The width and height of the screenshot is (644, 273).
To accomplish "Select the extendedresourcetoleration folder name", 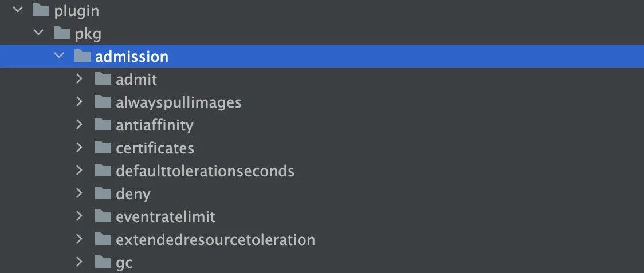I will pyautogui.click(x=215, y=239).
